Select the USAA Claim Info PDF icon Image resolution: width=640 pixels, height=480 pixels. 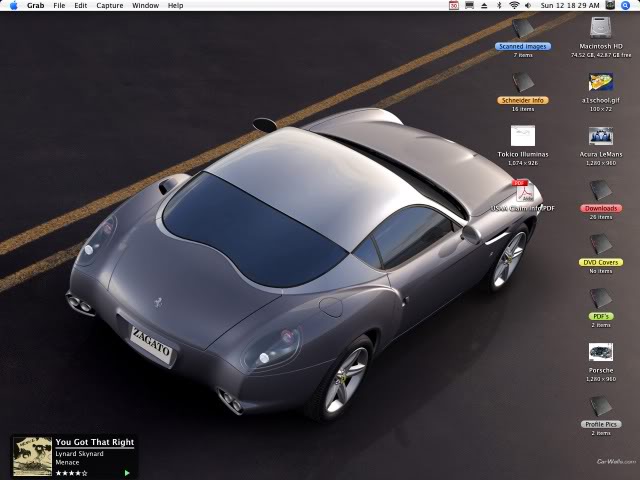point(524,191)
